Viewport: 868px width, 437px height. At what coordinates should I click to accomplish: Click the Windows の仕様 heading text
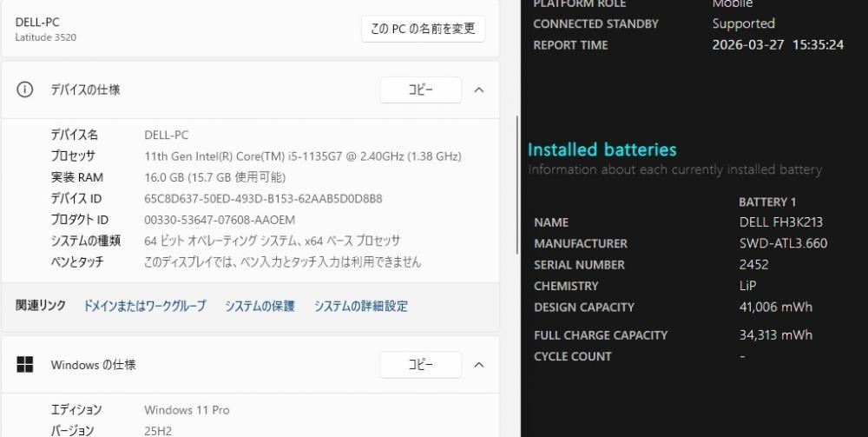pos(93,364)
